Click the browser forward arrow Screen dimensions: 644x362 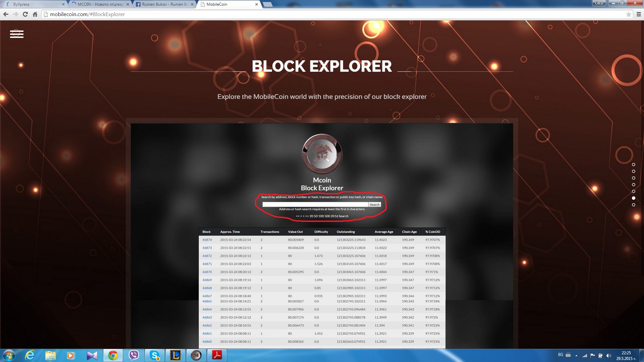(x=15, y=14)
